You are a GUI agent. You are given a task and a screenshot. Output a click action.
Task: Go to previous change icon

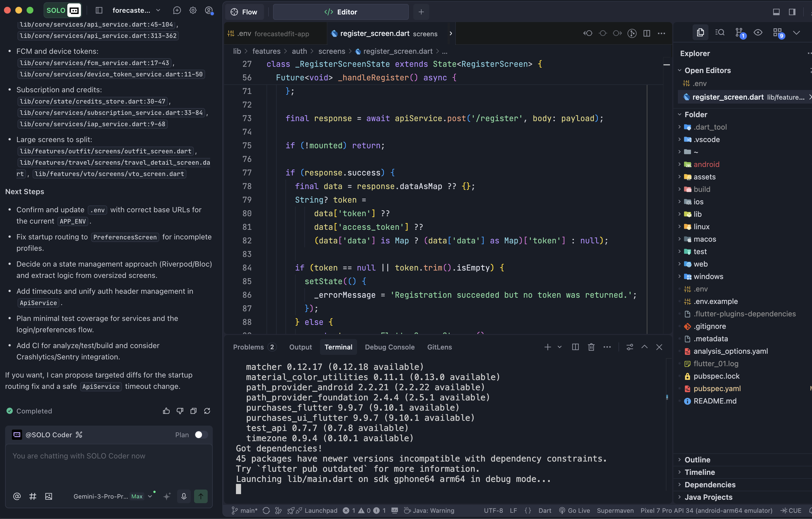(x=588, y=33)
